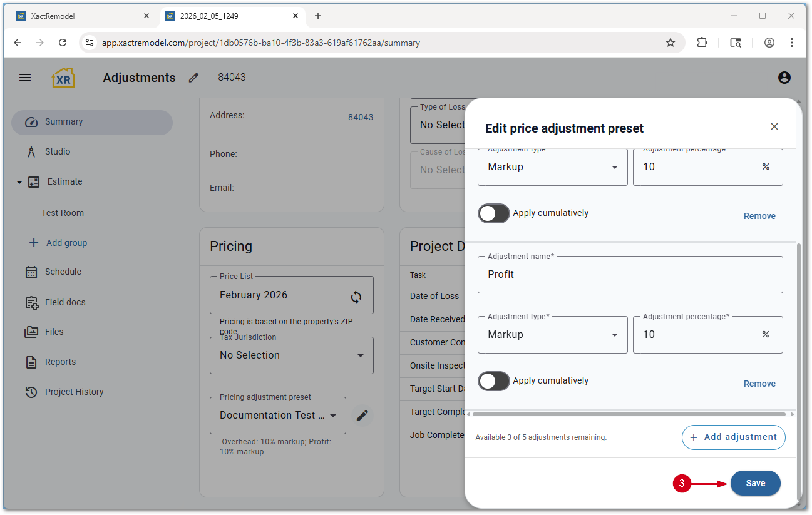The width and height of the screenshot is (812, 515).
Task: Toggle Apply cumulatively for the Profit adjustment
Action: (494, 380)
